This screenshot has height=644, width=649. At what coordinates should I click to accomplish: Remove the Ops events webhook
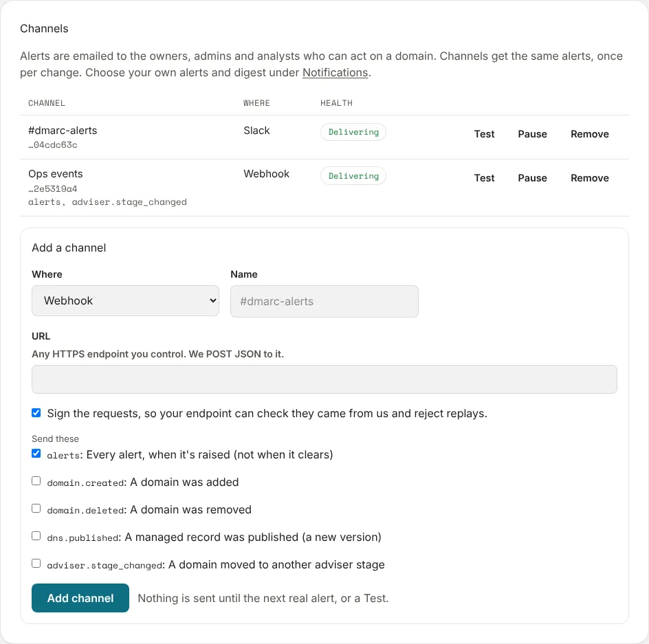[x=589, y=178]
